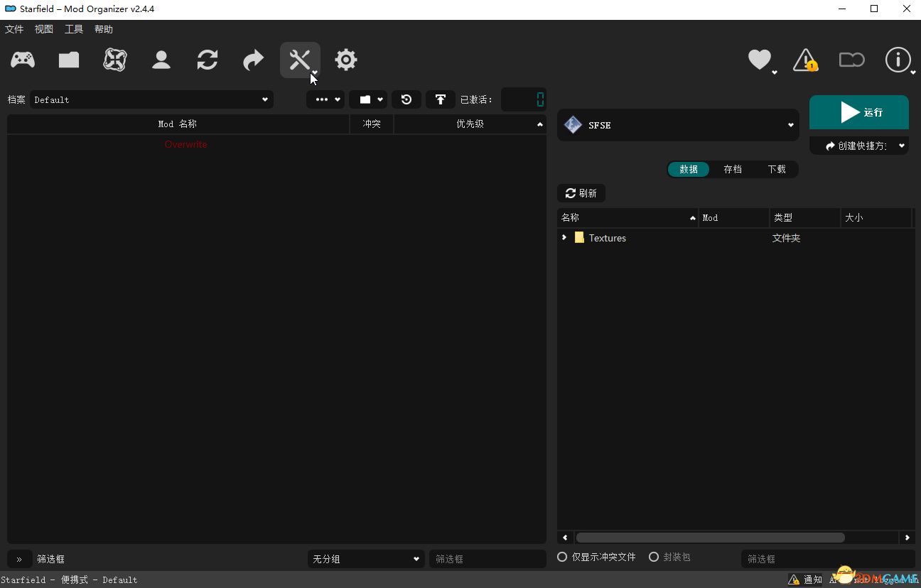Click the install mod archive icon
The height and width of the screenshot is (588, 921).
pos(69,60)
